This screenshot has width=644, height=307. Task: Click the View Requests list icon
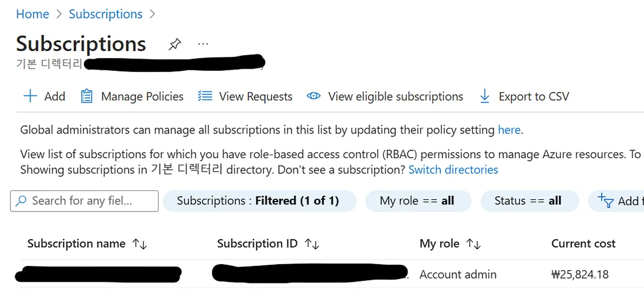[x=205, y=96]
